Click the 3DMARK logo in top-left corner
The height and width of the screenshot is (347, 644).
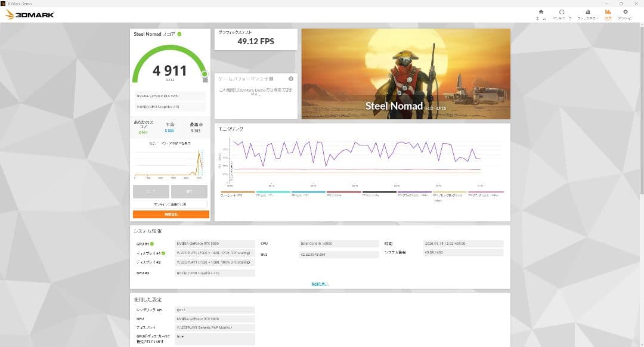(30, 14)
